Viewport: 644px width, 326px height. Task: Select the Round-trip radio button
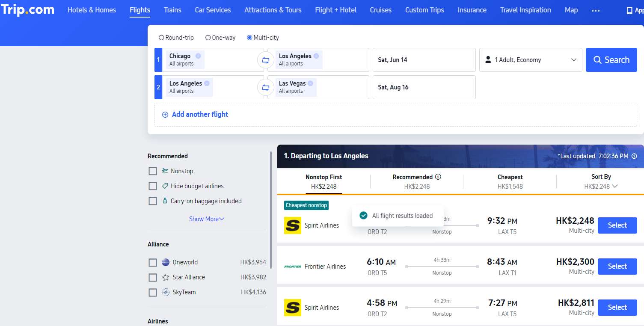click(x=162, y=38)
